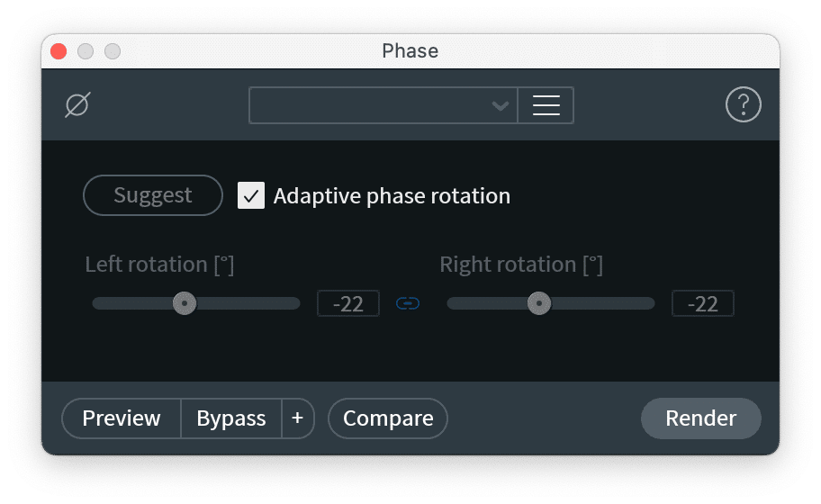Image resolution: width=821 pixels, height=504 pixels.
Task: Click the Right rotation value field
Action: (x=702, y=303)
